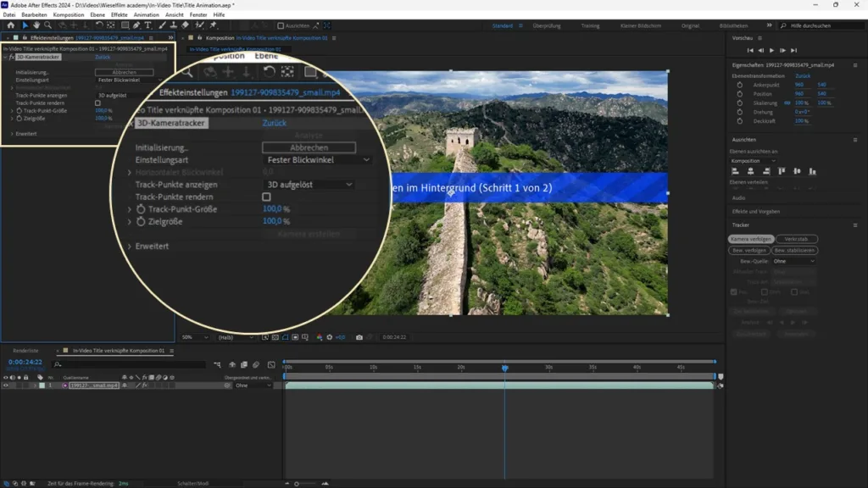Click the current time indicator playhead
The image size is (868, 488).
coord(505,368)
